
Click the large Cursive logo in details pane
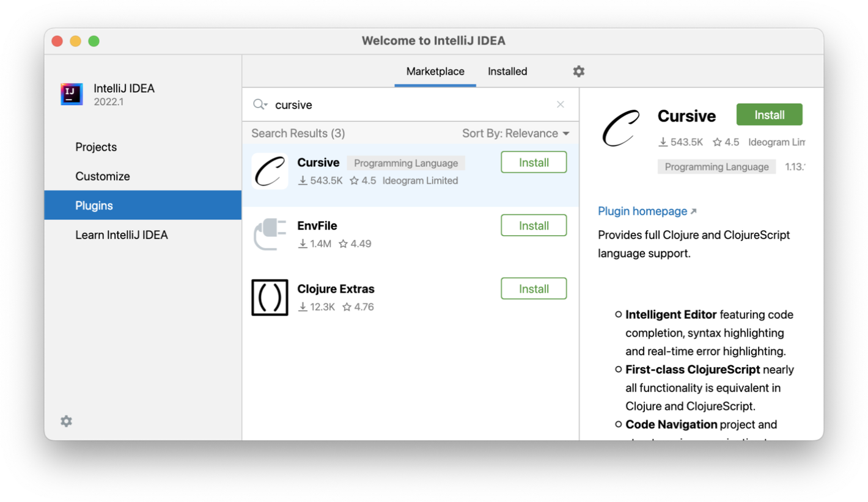click(621, 129)
